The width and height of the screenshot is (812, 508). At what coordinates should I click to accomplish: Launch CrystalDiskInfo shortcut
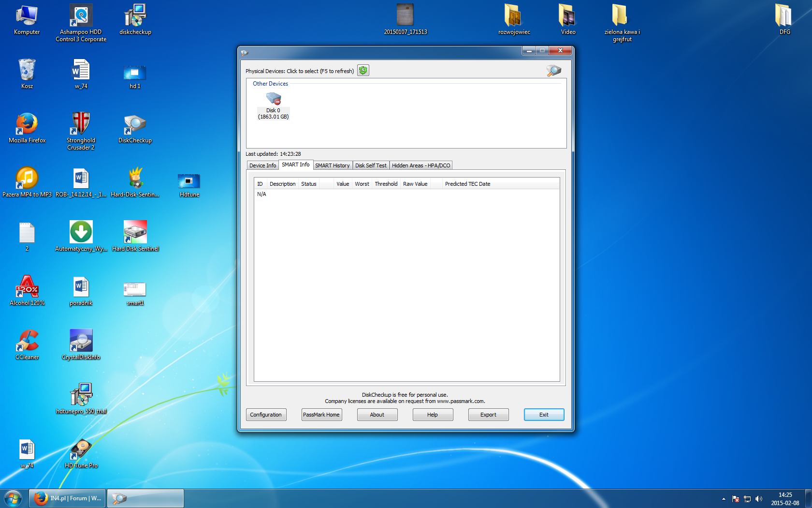(x=81, y=345)
